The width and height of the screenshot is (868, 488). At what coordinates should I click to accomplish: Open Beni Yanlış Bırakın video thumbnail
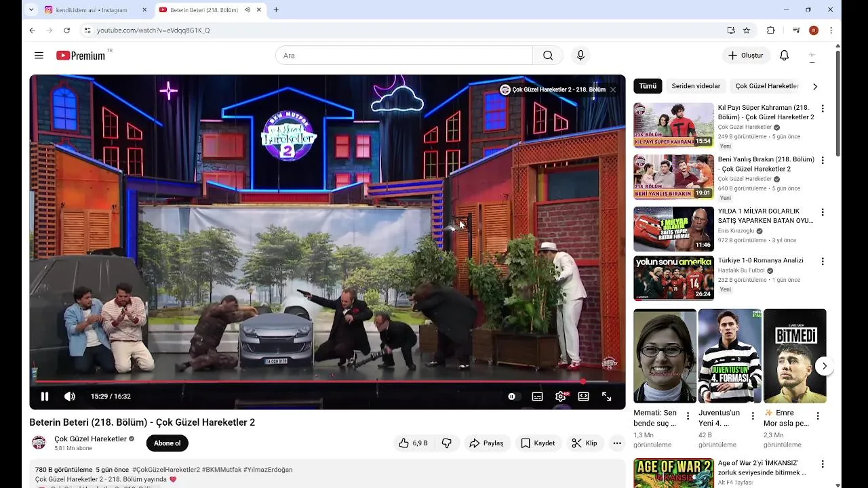673,177
